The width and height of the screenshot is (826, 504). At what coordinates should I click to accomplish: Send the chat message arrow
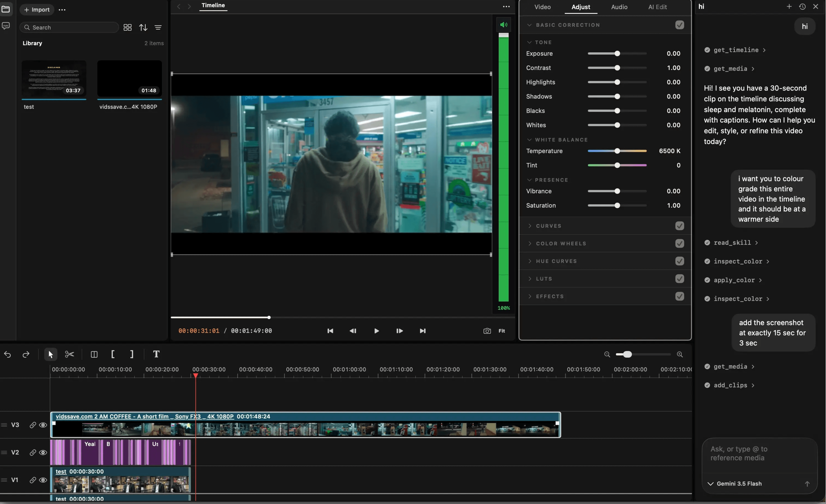pos(807,484)
